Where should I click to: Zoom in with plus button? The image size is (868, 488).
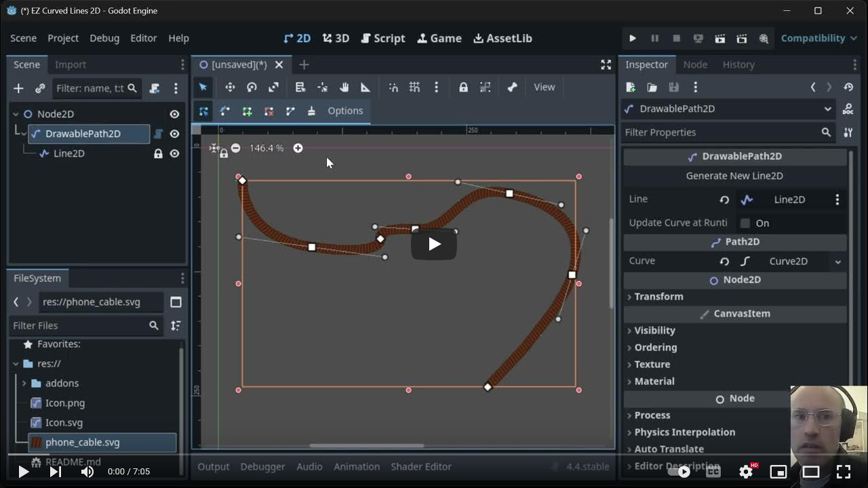298,148
